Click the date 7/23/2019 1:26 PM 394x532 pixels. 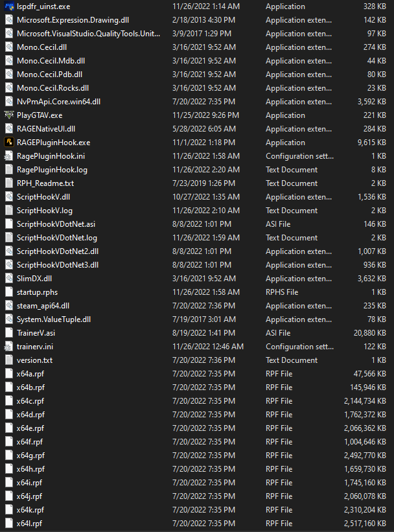coord(203,183)
